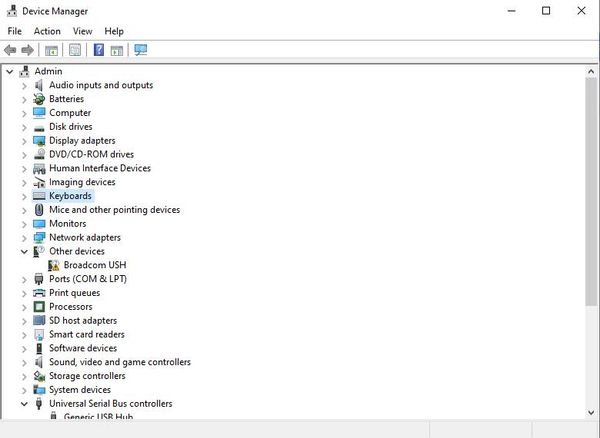Screen dimensions: 600x438
Task: Collapse the Admin root node
Action: (x=10, y=71)
